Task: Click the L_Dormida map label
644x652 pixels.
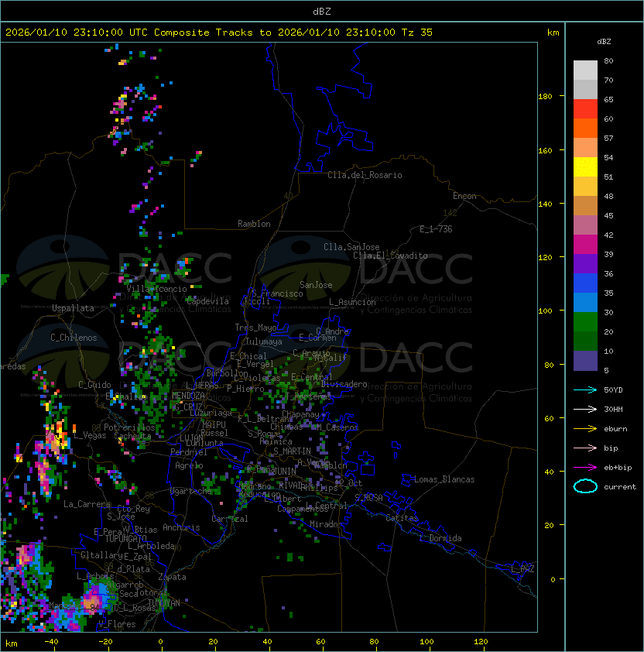Action: click(440, 538)
